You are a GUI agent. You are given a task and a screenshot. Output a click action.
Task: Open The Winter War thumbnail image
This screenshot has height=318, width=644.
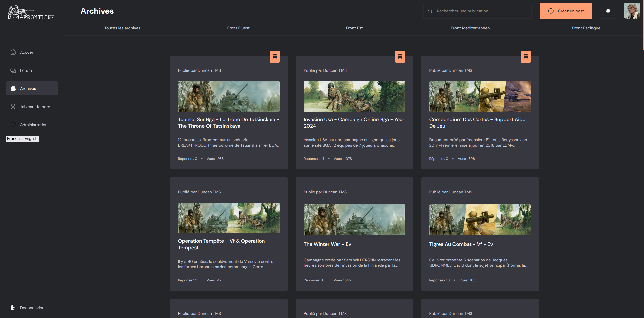pyautogui.click(x=354, y=220)
